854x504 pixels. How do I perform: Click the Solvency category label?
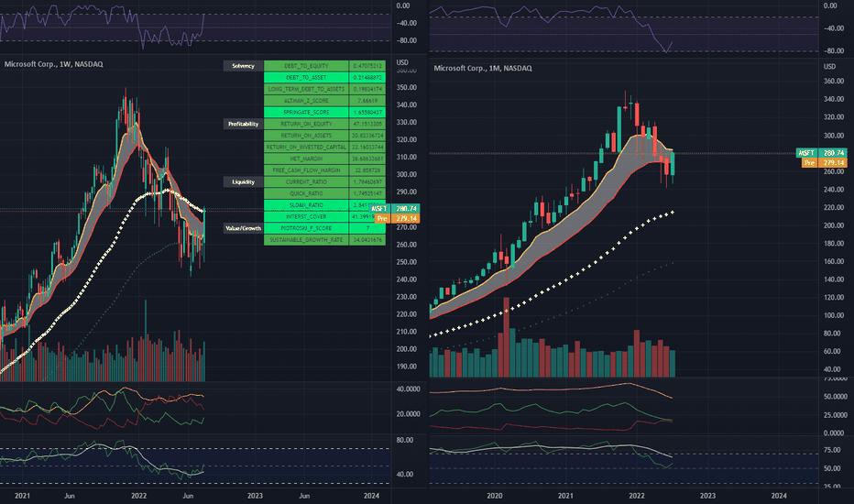tap(244, 66)
